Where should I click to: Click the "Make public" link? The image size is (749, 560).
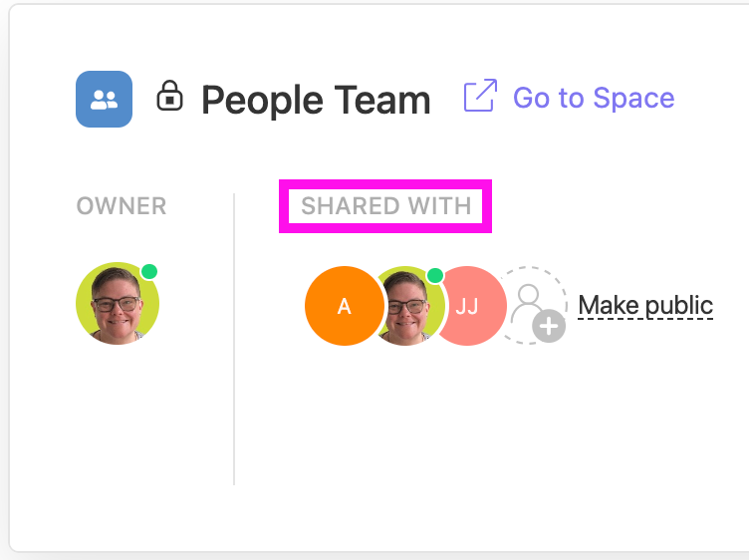[645, 305]
